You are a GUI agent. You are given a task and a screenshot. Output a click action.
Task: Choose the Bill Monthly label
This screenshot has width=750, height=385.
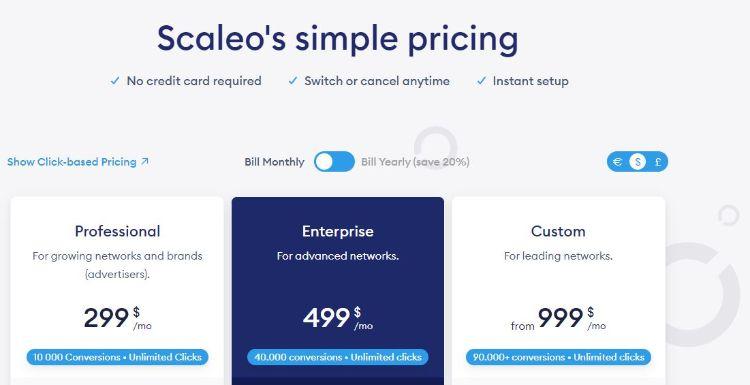[274, 162]
